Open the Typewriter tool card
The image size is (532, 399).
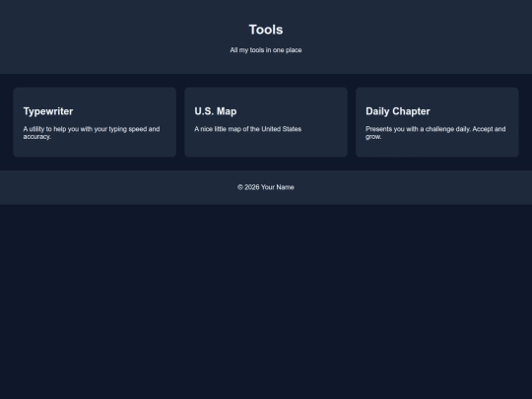pyautogui.click(x=95, y=122)
